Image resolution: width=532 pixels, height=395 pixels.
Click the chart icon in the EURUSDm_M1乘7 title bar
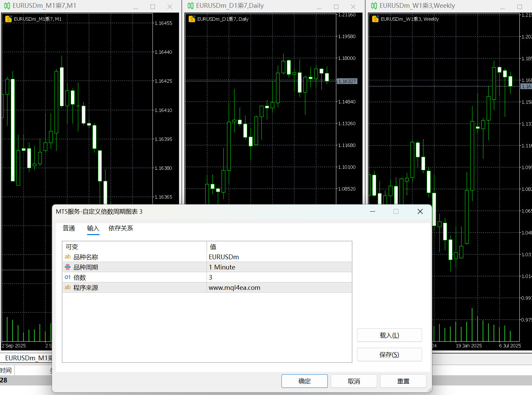[7, 6]
